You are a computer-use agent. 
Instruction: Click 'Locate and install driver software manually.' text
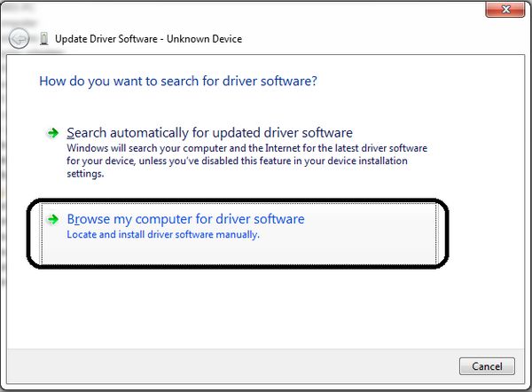click(163, 234)
